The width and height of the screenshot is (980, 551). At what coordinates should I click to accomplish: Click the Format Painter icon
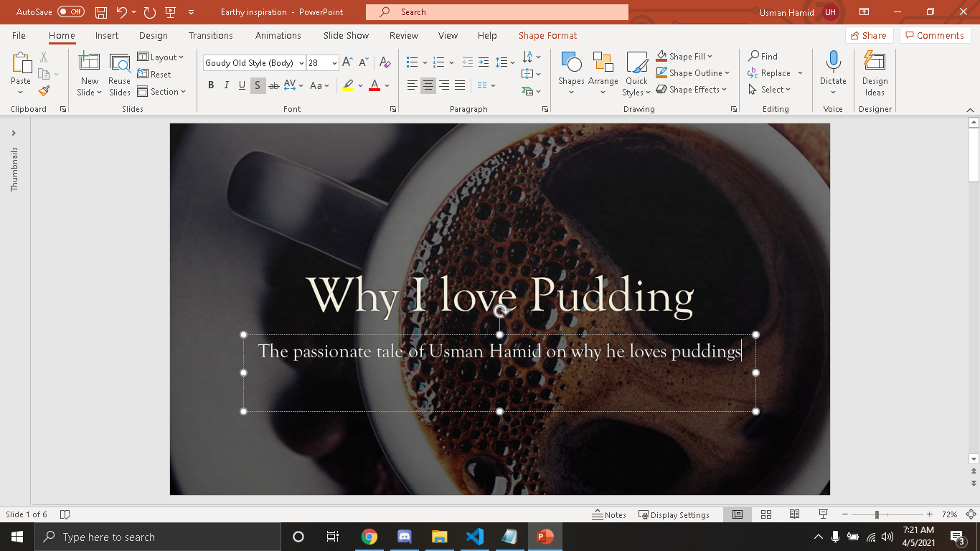coord(44,91)
